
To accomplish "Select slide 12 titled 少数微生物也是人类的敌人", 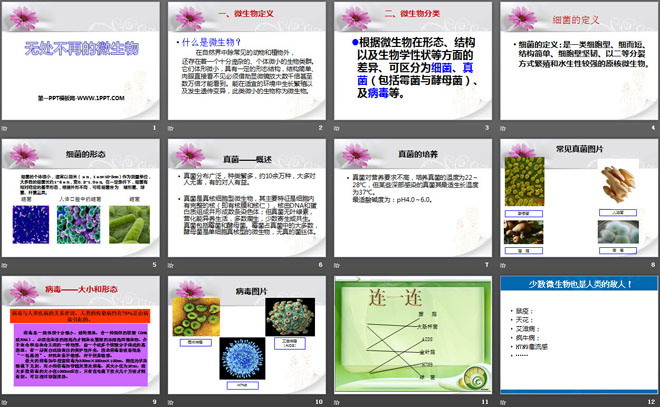I will 579,335.
